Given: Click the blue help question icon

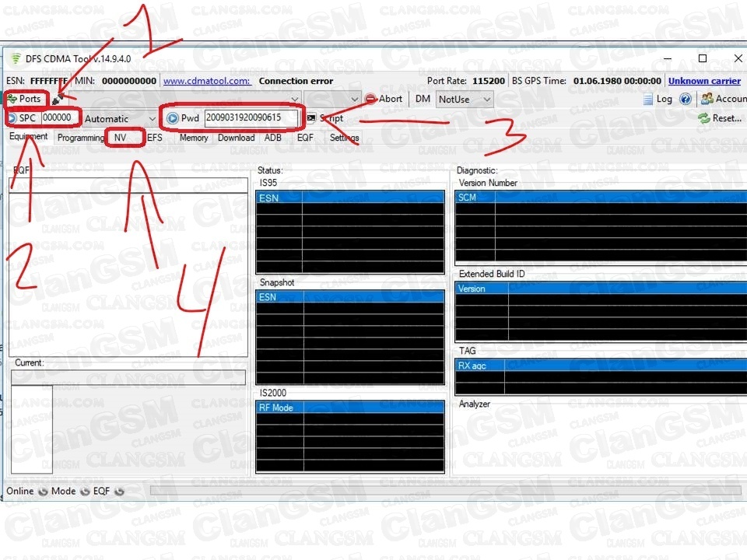Looking at the screenshot, I should coord(685,99).
